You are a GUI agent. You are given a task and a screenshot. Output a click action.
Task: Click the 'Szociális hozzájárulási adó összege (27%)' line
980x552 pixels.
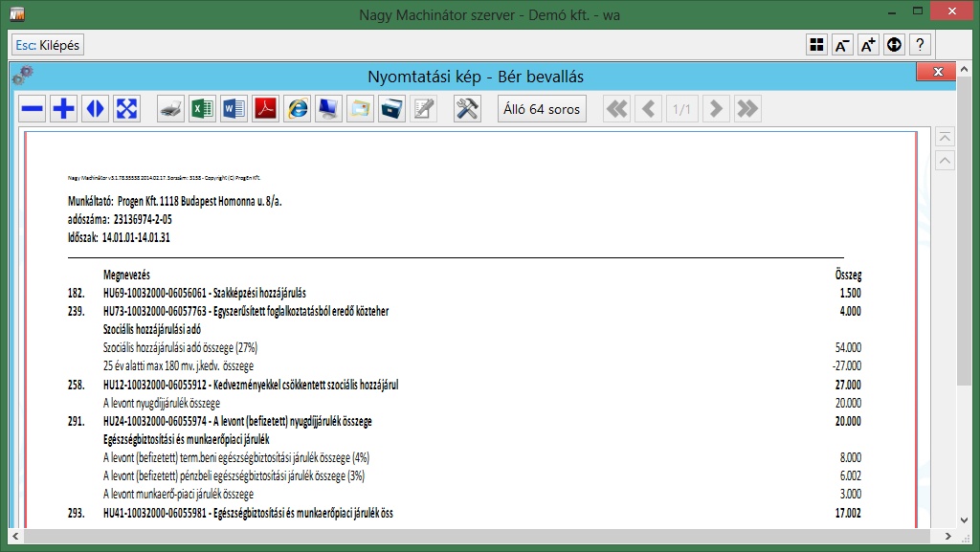pos(180,348)
